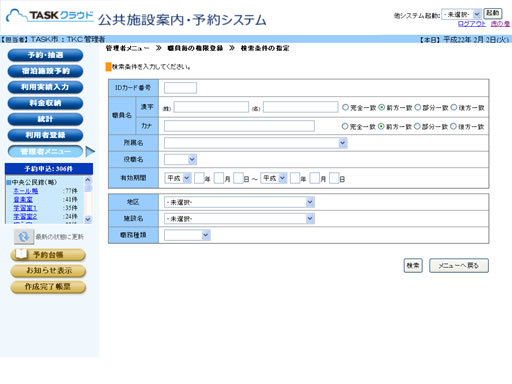The width and height of the screenshot is (512, 384).
Task: Open the 職務種類 dropdown
Action: pos(187,235)
